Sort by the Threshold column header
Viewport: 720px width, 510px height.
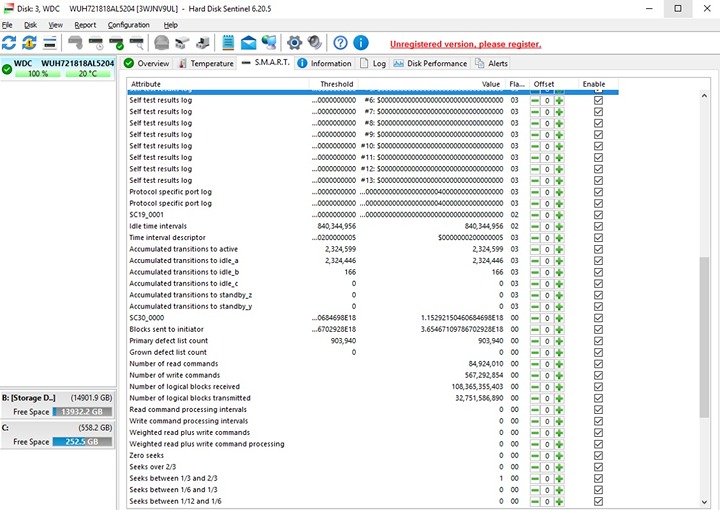[x=333, y=84]
